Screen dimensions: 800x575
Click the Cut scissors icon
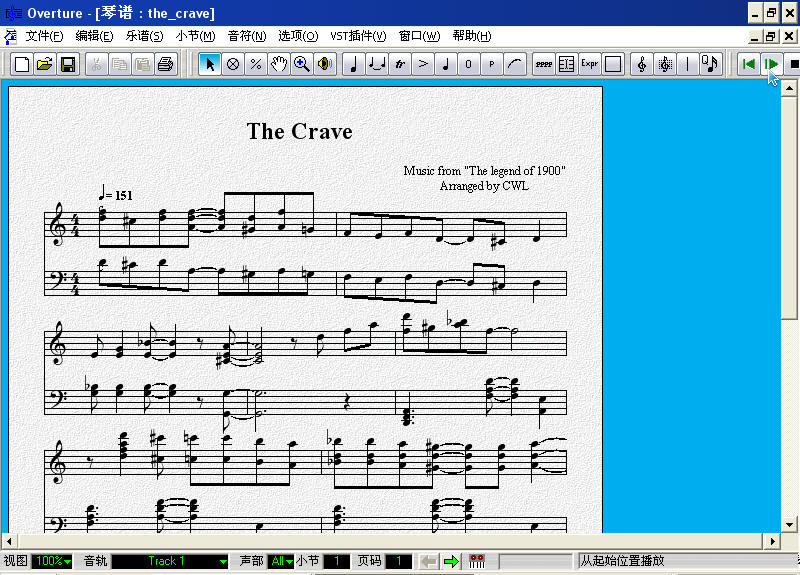(96, 64)
